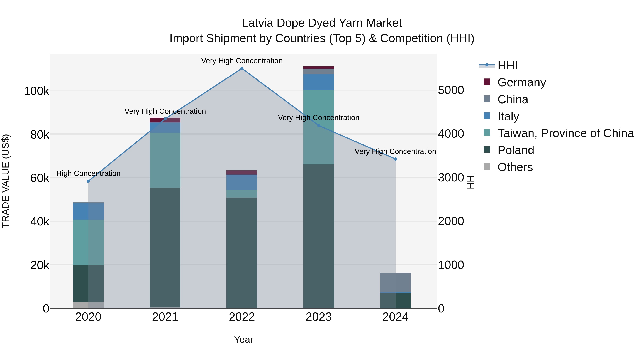Click the 2024 x-axis tick label
This screenshot has height=362, width=644.
(396, 317)
